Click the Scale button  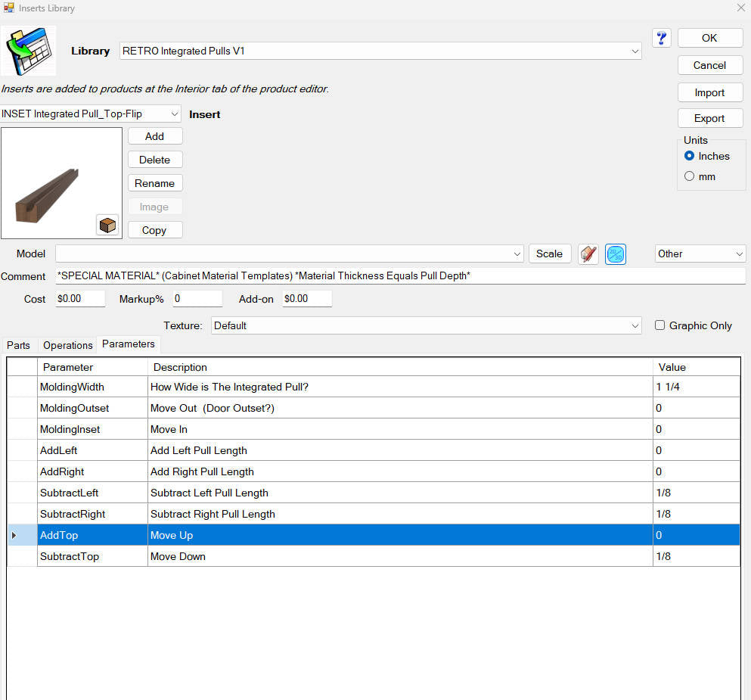(x=549, y=254)
